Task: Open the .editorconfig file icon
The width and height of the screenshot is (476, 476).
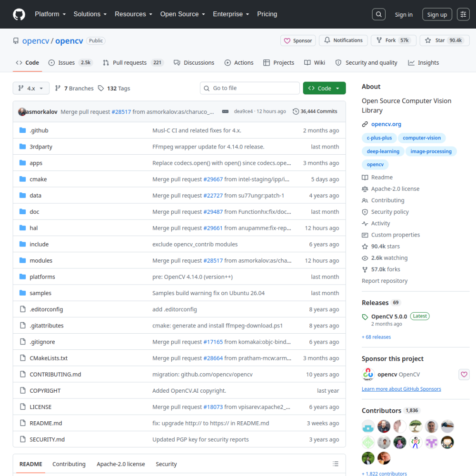Action: pos(22,309)
